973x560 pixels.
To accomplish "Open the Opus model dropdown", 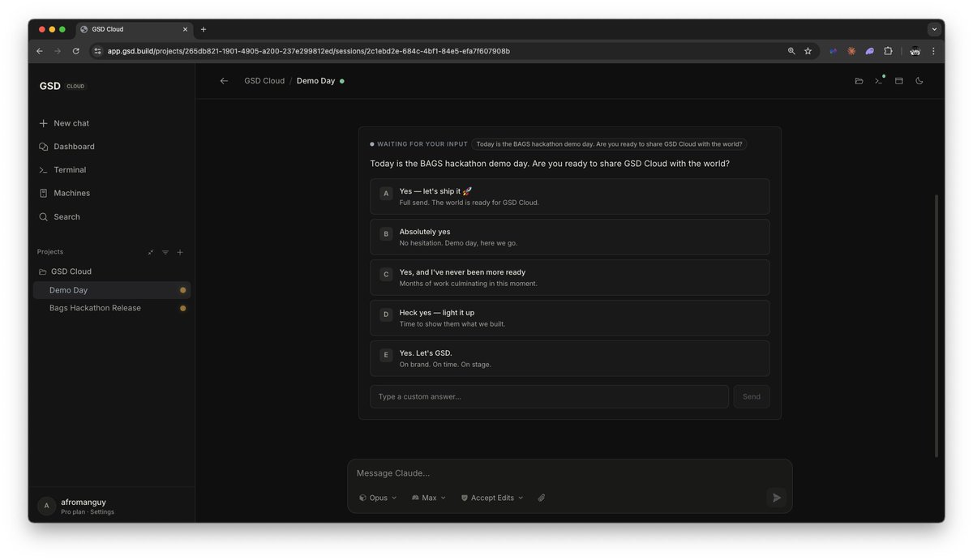I will [x=378, y=498].
